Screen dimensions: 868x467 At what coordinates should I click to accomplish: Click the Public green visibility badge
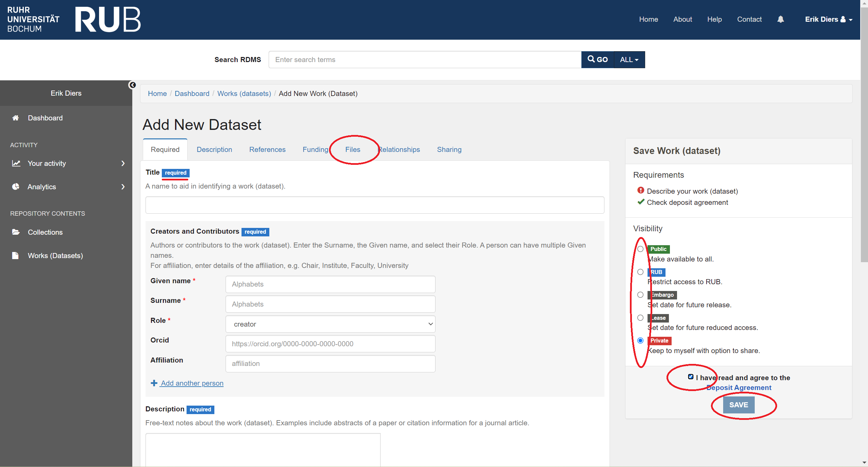tap(658, 249)
